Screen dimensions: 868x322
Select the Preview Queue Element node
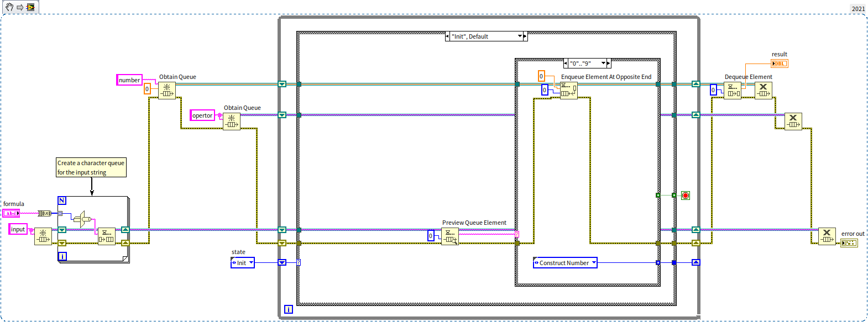(450, 236)
